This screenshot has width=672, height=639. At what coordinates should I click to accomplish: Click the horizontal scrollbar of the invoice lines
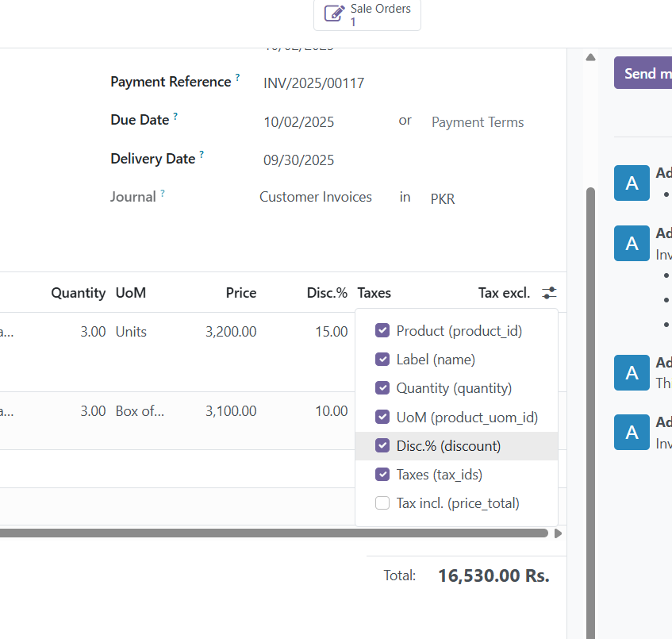270,533
